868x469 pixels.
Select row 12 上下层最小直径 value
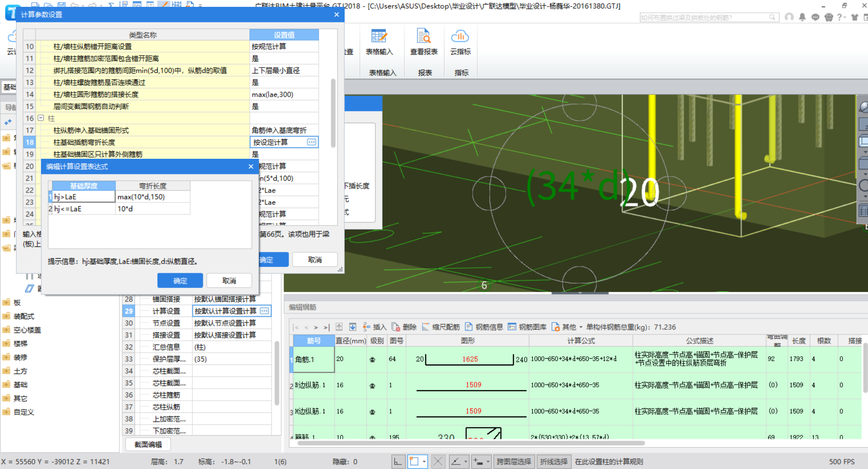click(x=284, y=70)
